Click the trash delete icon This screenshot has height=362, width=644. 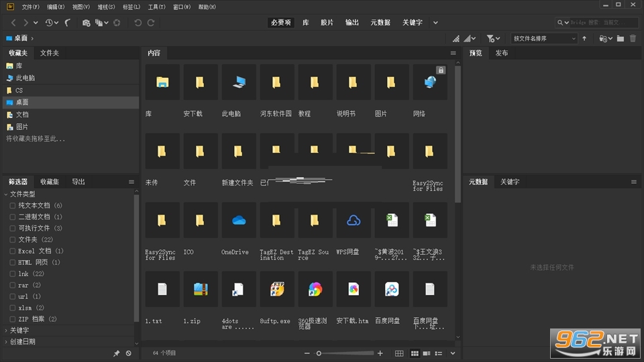(633, 39)
